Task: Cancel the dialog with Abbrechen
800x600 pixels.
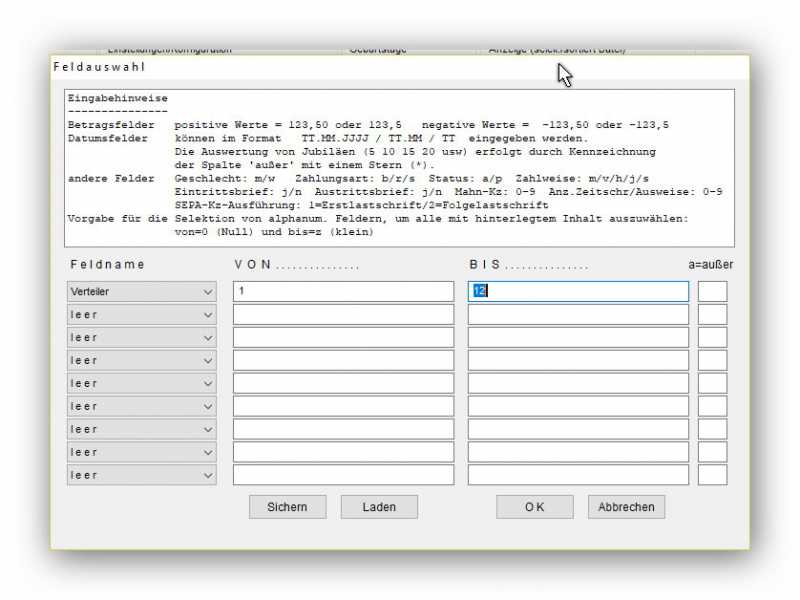Action: pyautogui.click(x=626, y=507)
